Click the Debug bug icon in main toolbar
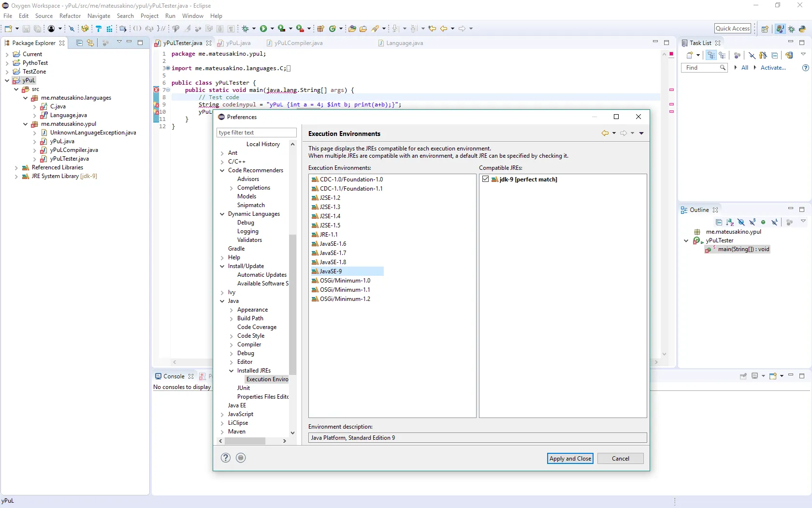The height and width of the screenshot is (508, 812). coord(246,29)
